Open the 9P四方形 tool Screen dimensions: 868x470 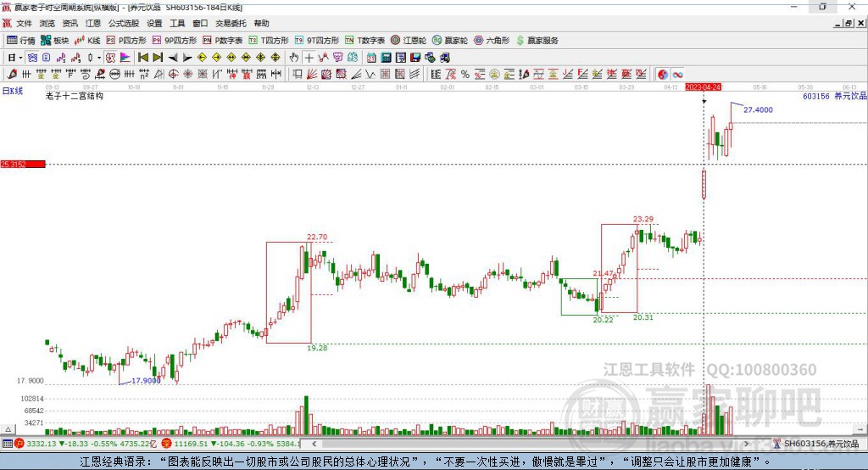tap(175, 41)
